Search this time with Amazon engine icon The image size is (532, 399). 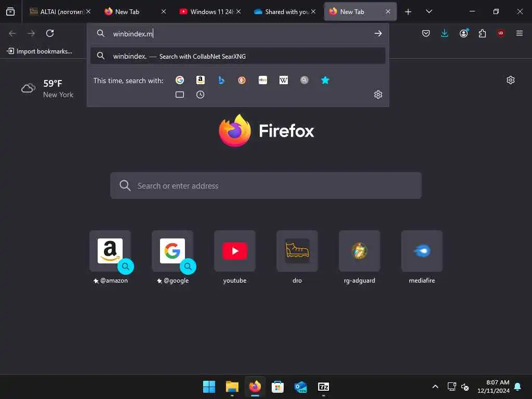pos(201,80)
